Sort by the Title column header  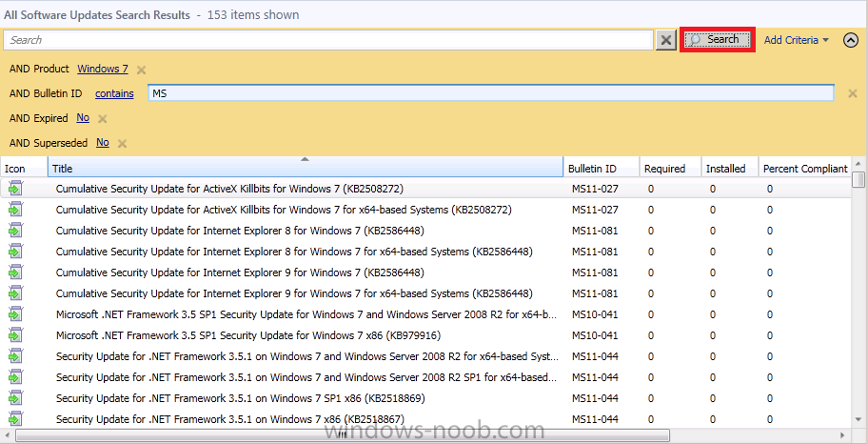306,168
